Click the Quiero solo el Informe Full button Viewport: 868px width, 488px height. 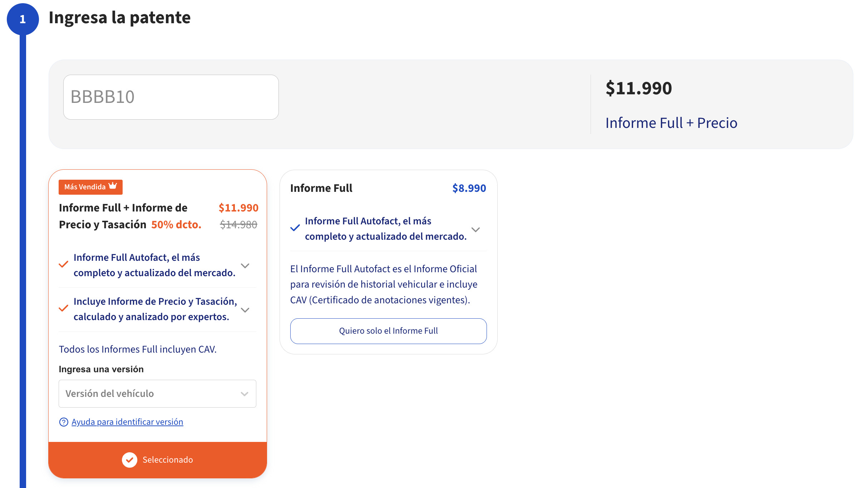(389, 331)
